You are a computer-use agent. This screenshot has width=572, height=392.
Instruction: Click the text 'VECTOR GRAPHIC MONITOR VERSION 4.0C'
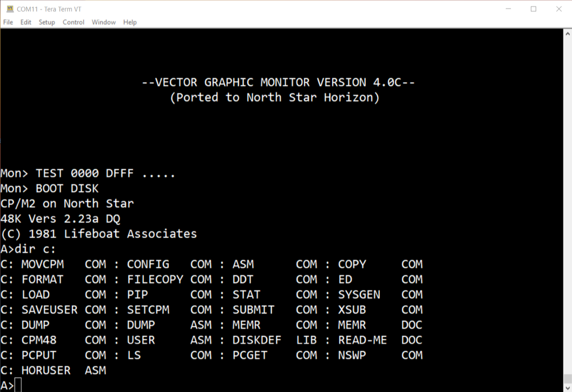click(278, 82)
